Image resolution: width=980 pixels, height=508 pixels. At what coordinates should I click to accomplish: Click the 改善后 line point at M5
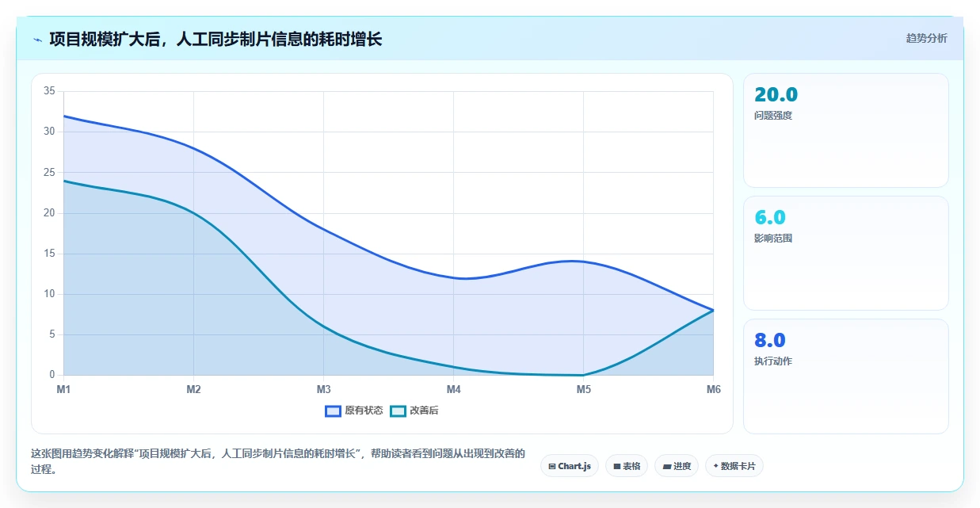pos(583,375)
